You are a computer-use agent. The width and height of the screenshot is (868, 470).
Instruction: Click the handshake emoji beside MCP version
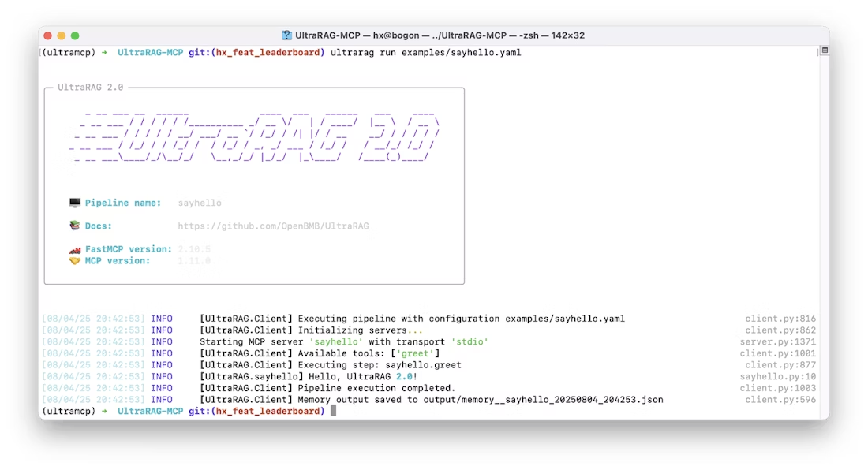(x=75, y=261)
